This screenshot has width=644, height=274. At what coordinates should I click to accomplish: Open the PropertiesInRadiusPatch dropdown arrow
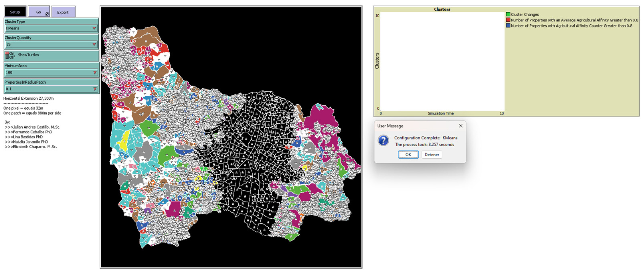click(x=95, y=89)
